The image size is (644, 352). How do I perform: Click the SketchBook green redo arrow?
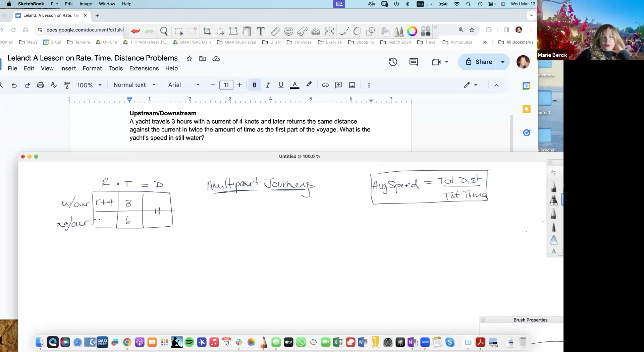click(x=149, y=31)
